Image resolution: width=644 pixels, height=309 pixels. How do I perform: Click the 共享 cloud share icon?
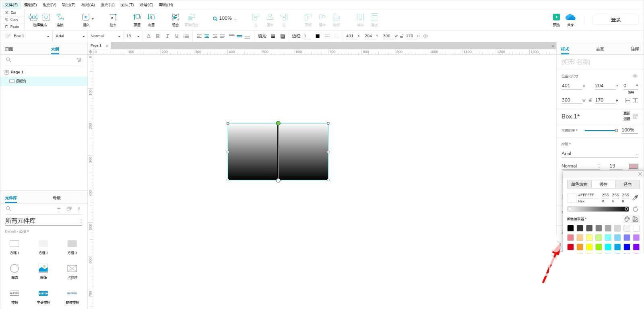(570, 17)
